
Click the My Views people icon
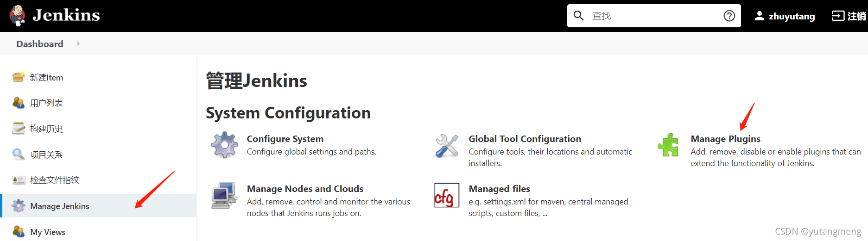[18, 231]
